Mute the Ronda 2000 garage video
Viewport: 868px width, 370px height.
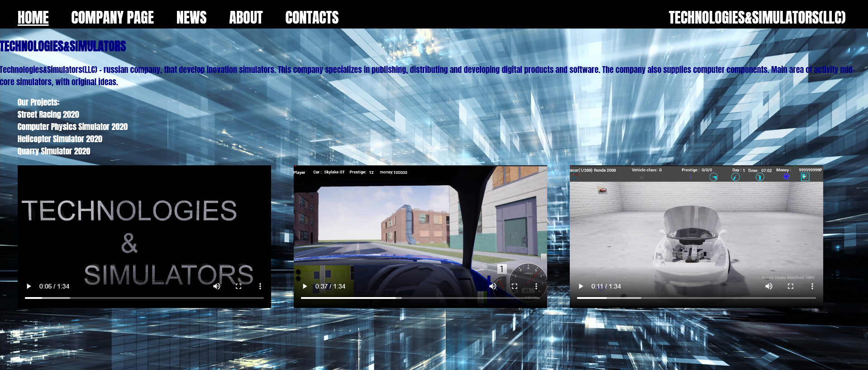point(769,286)
